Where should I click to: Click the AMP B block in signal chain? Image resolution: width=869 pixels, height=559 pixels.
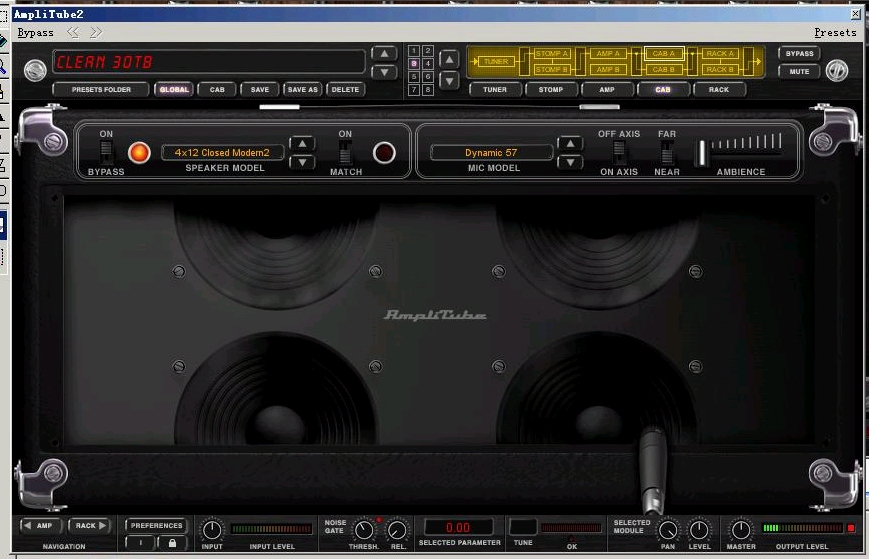point(608,70)
